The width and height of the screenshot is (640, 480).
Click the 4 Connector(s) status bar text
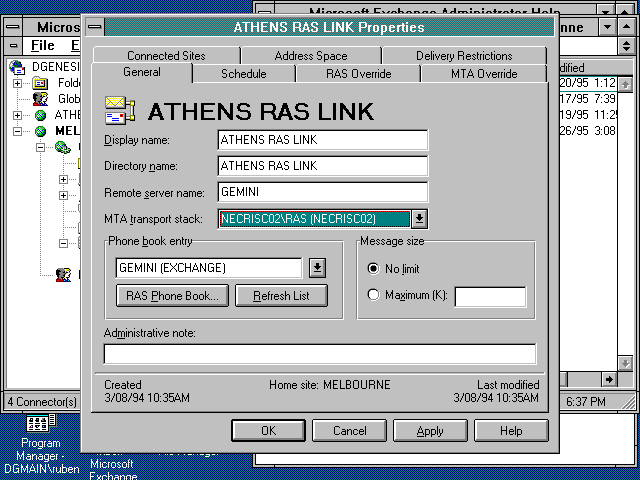click(x=42, y=402)
